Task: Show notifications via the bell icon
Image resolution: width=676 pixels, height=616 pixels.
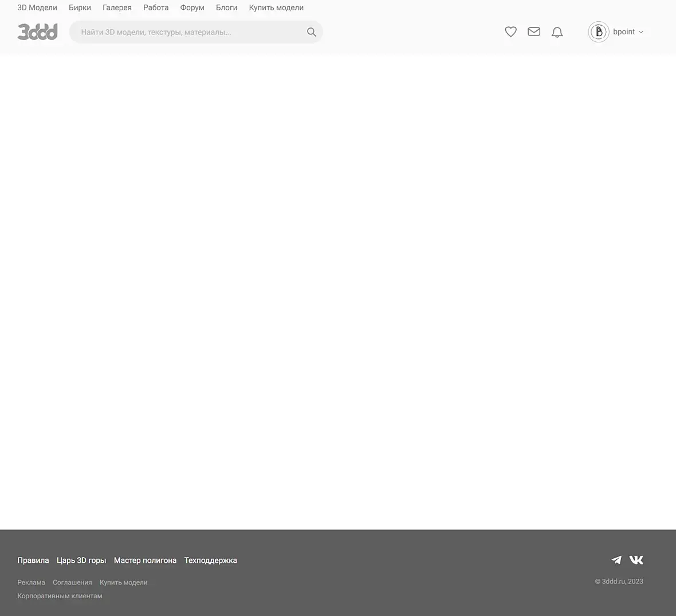Action: pos(557,32)
